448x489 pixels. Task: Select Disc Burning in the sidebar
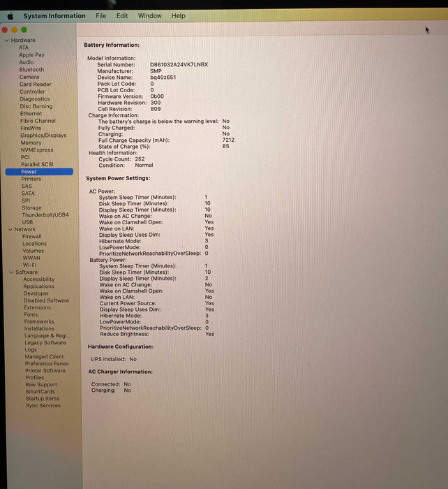(x=36, y=106)
